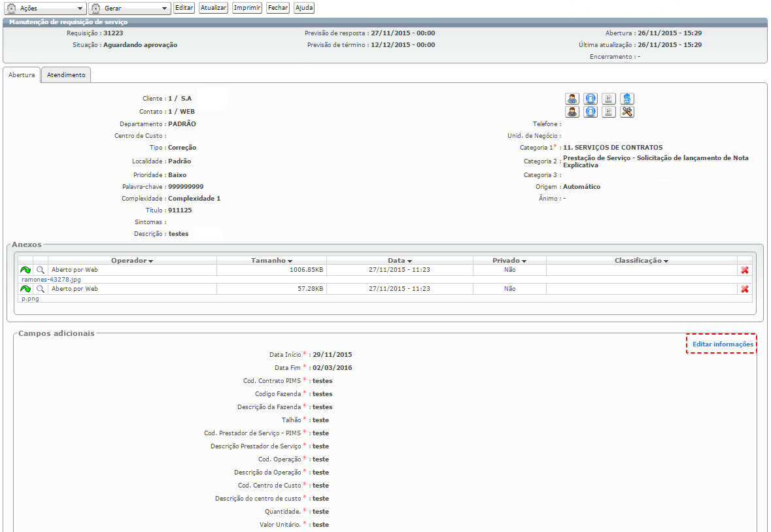The image size is (771, 532).
Task: Switch to the Atendimento tab
Action: coord(66,75)
